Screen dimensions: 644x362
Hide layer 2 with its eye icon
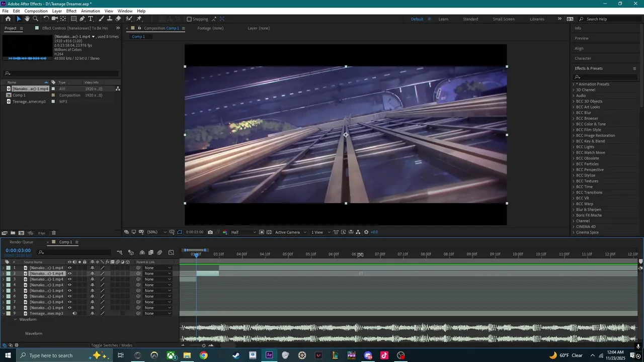70,274
